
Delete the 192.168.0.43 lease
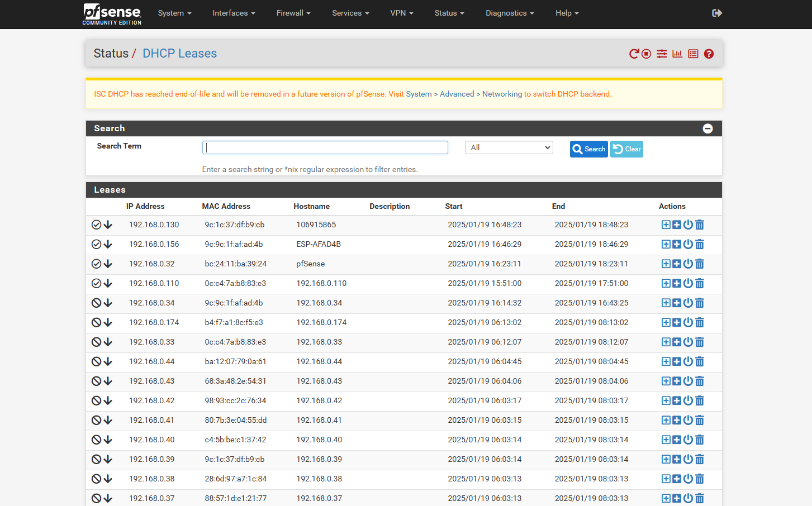700,381
